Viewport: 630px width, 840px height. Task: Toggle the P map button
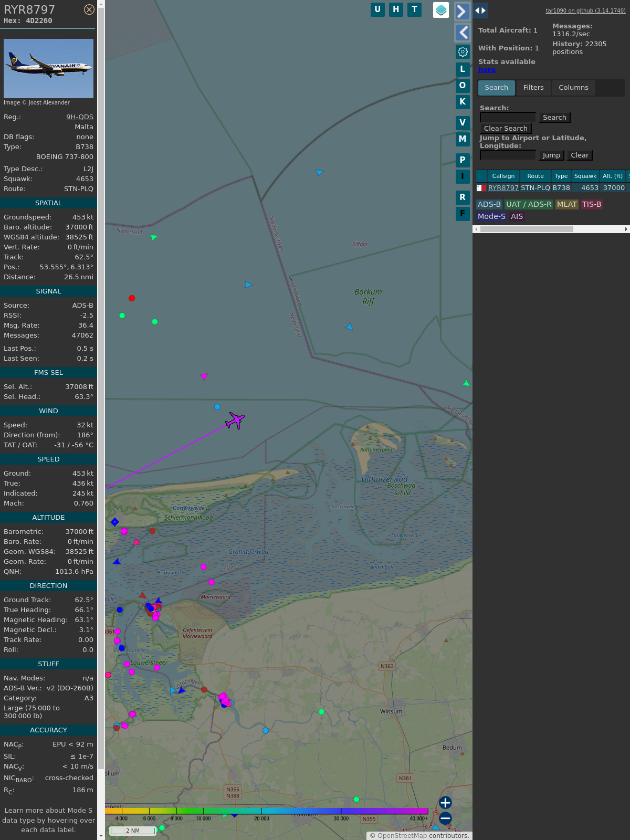point(463,160)
